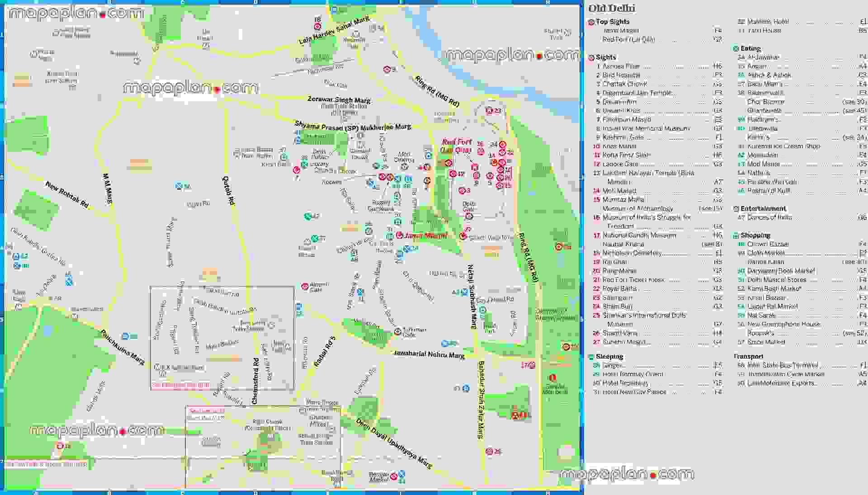Click the Delhi Gate marker

(x=469, y=216)
